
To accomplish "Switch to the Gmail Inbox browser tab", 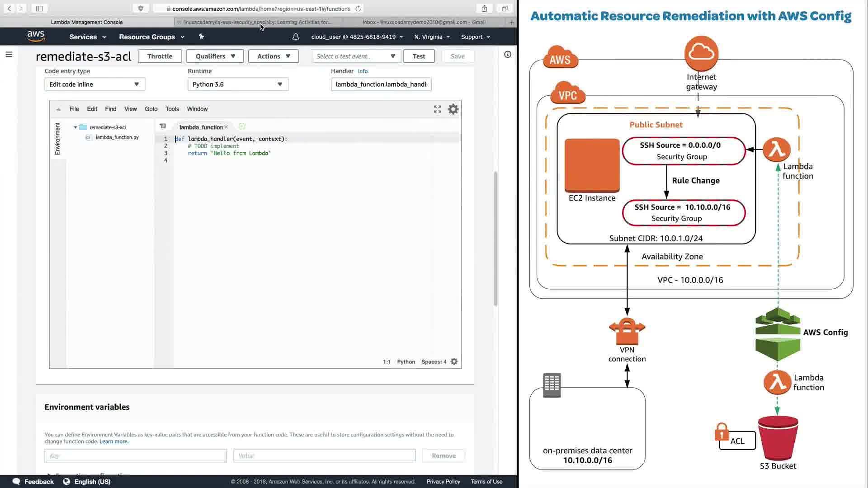I will (424, 22).
